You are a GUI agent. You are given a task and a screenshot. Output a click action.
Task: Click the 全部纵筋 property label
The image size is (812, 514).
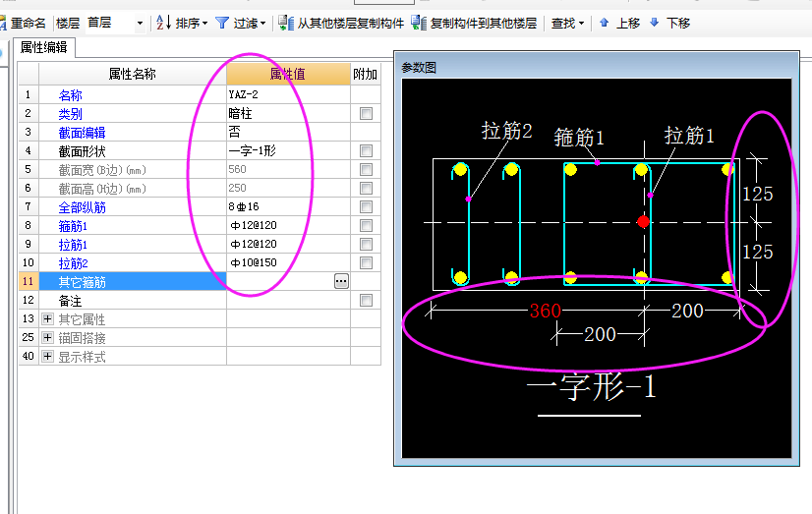(82, 207)
